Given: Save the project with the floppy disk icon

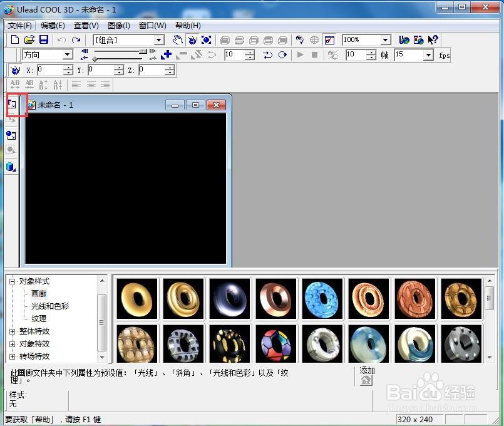Looking at the screenshot, I should tap(43, 40).
